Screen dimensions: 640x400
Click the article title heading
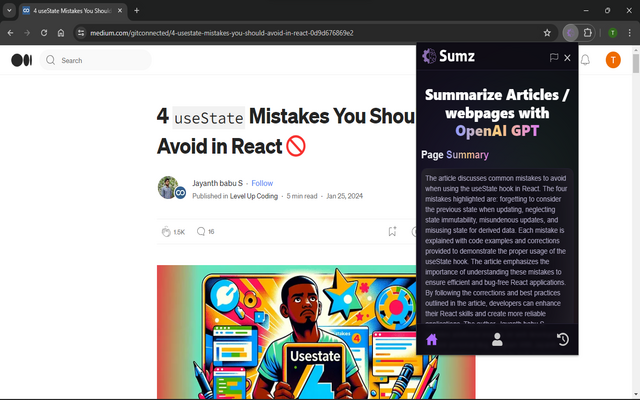(x=286, y=131)
